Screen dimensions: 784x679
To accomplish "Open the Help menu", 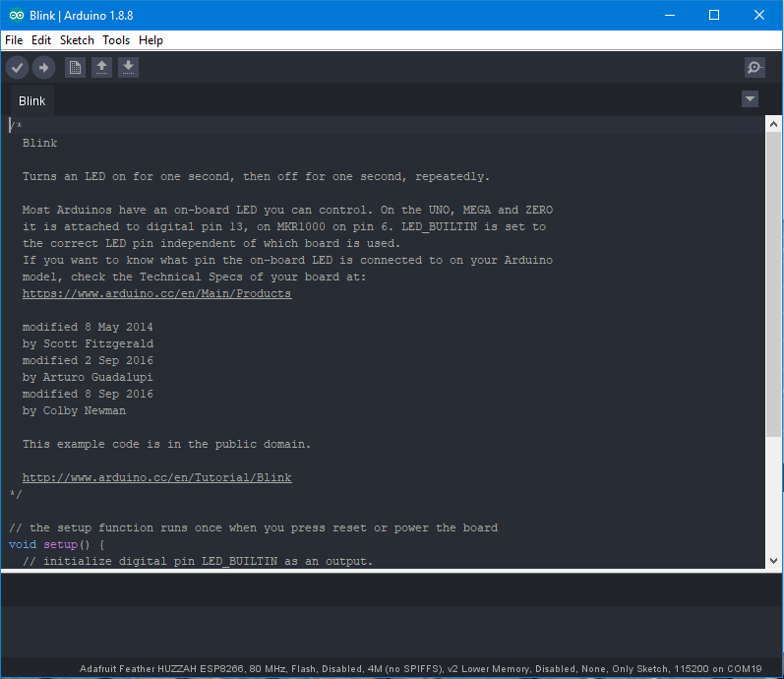I will pos(151,40).
